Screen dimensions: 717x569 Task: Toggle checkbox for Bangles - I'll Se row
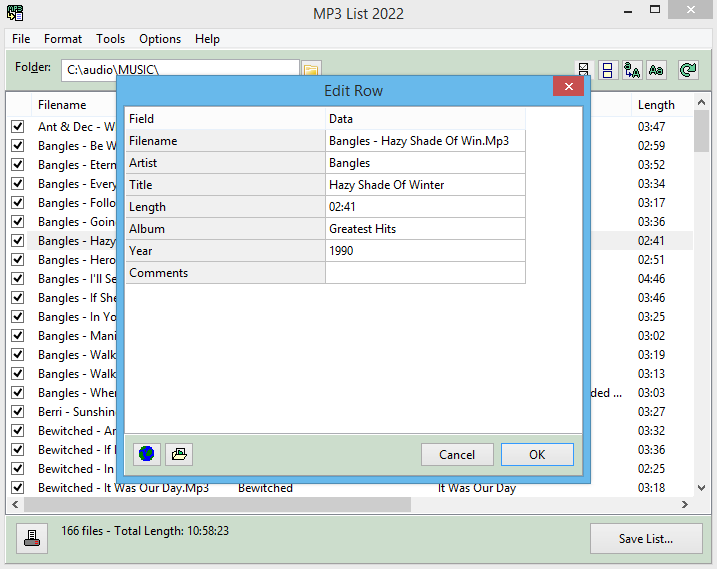coord(17,279)
